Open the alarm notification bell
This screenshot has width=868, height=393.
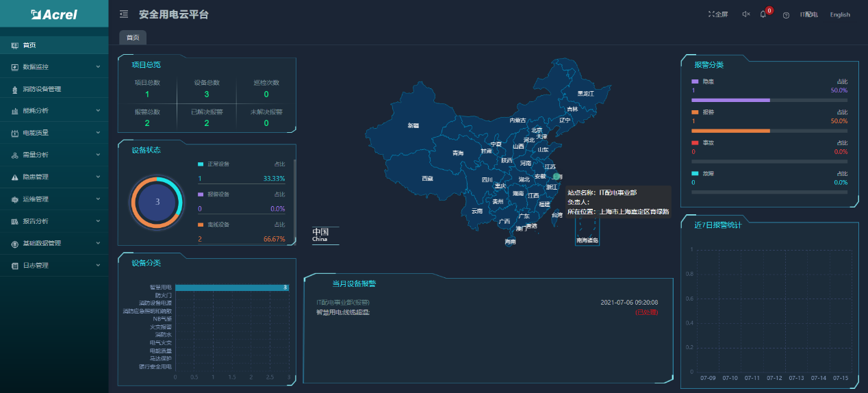click(763, 14)
